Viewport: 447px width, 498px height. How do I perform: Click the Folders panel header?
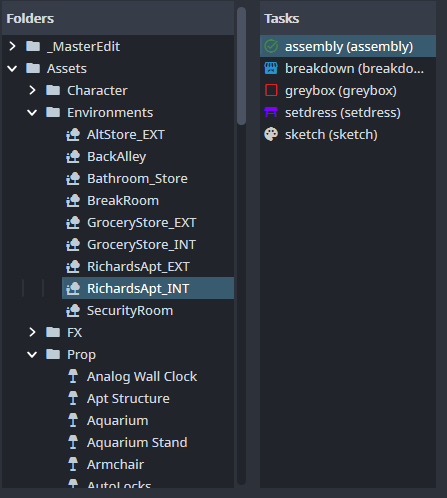click(x=118, y=18)
